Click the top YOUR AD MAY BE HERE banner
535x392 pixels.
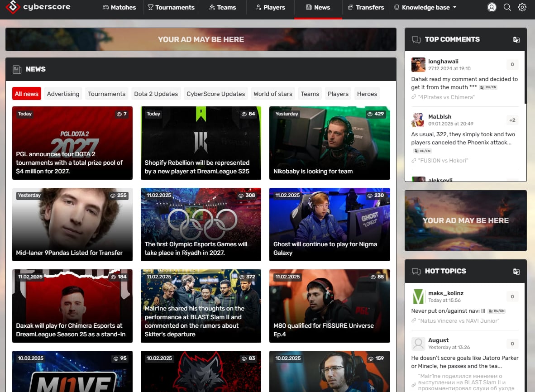click(x=201, y=39)
